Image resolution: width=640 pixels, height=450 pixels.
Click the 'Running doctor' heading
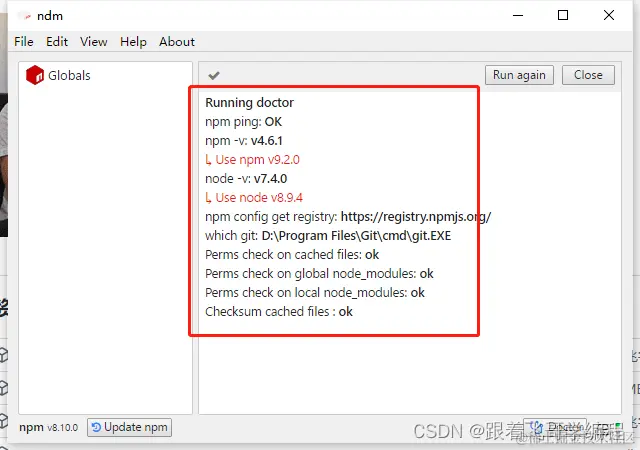coord(249,102)
